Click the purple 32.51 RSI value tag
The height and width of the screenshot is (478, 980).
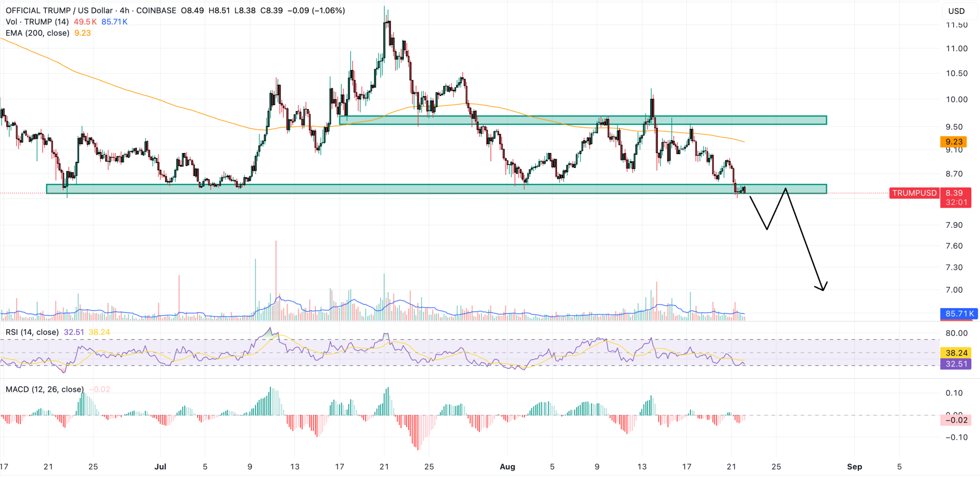pyautogui.click(x=956, y=364)
